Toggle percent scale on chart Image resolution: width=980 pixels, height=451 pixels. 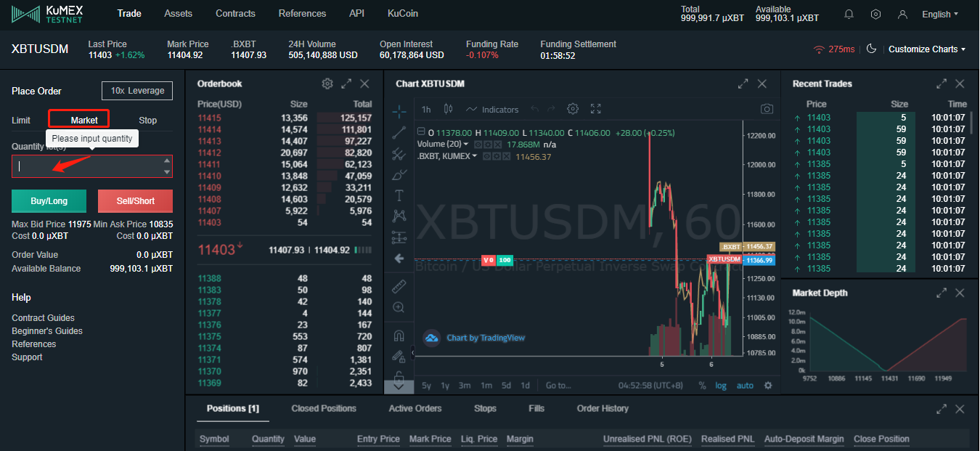coord(702,386)
